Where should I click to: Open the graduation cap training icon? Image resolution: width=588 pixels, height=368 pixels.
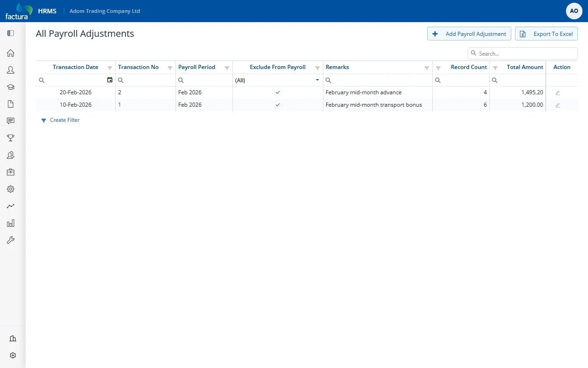11,87
